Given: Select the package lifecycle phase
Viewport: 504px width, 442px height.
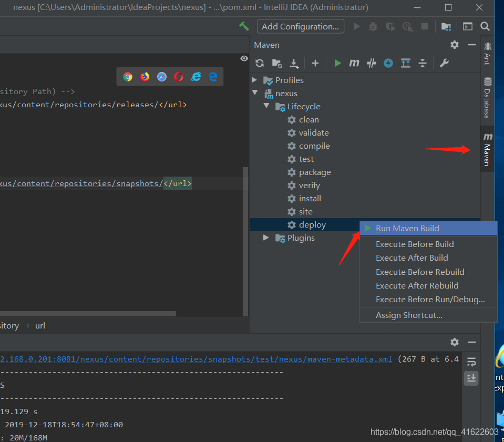Looking at the screenshot, I should [x=315, y=172].
